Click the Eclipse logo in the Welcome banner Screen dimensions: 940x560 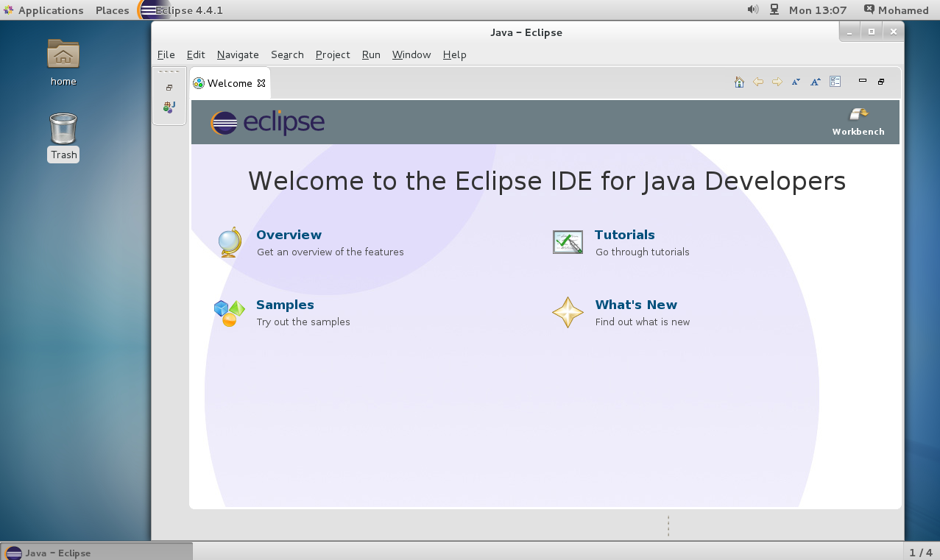click(267, 122)
